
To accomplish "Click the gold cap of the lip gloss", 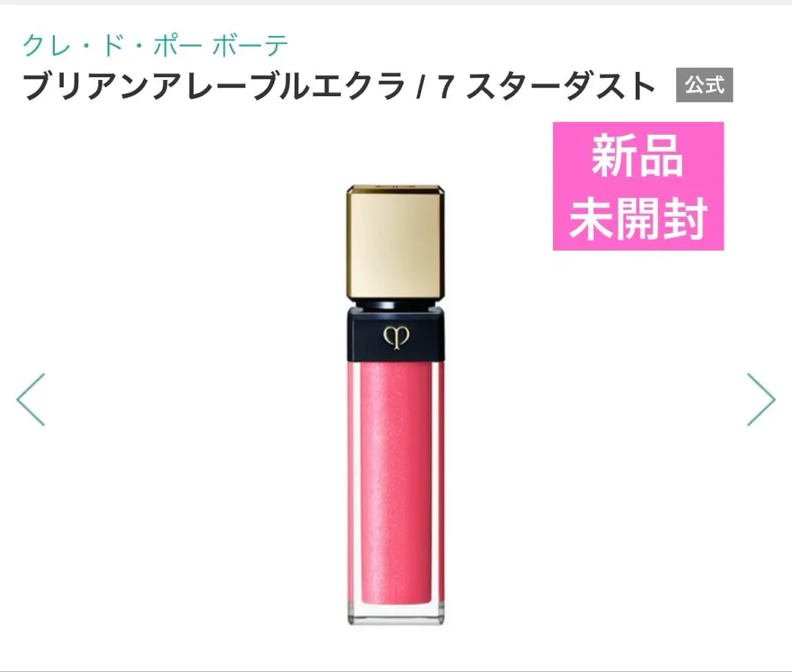I will [x=395, y=243].
